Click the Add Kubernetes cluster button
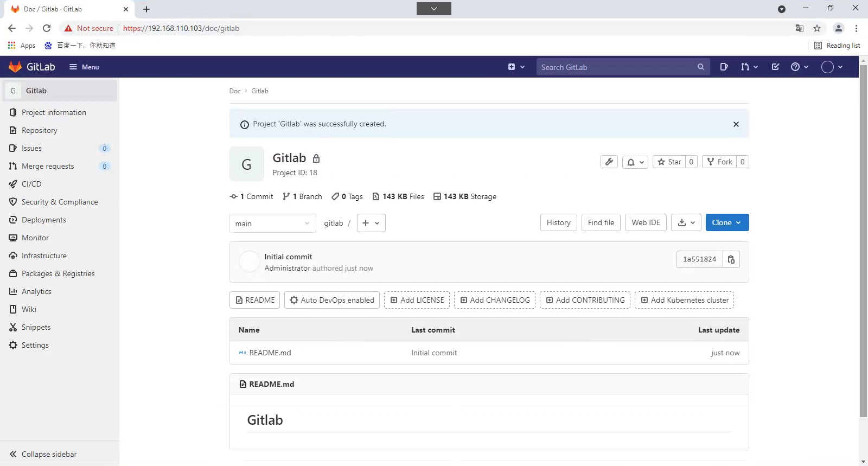 684,300
